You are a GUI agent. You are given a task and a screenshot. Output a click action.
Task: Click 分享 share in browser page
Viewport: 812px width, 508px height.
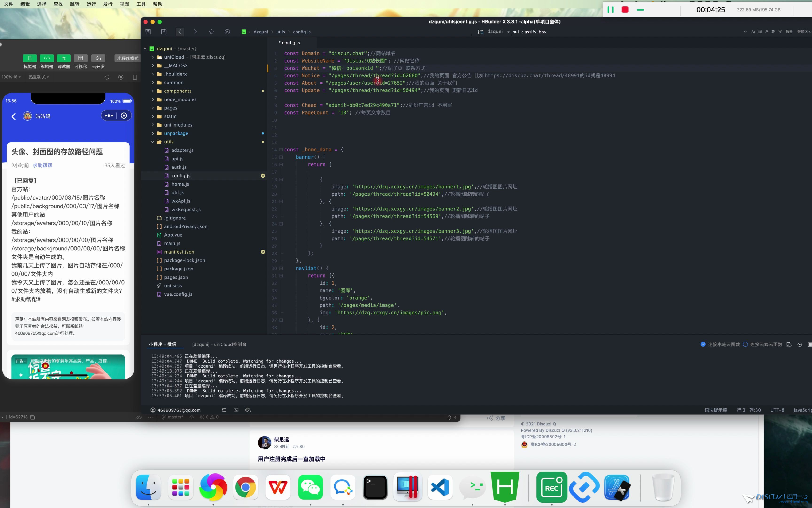[x=496, y=418]
